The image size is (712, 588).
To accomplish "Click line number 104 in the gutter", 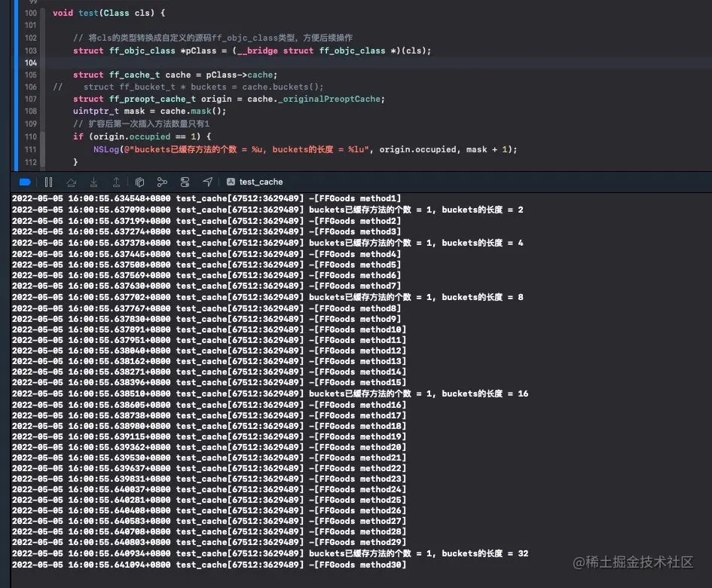I will [30, 63].
